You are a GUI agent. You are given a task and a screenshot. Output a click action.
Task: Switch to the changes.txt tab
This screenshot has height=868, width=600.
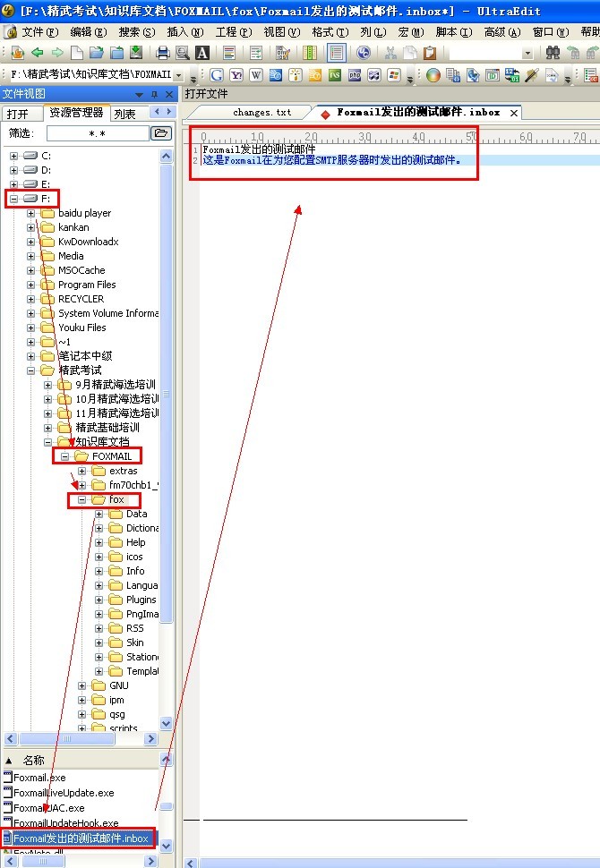[261, 113]
